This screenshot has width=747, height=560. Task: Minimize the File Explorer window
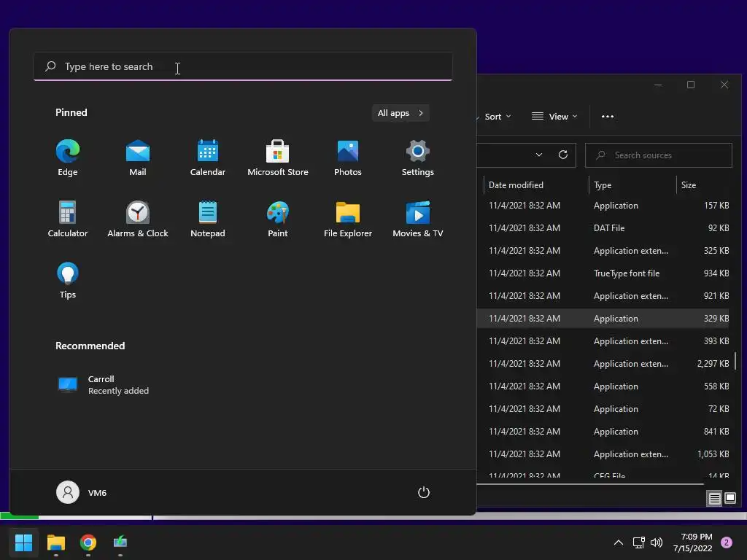click(x=658, y=85)
